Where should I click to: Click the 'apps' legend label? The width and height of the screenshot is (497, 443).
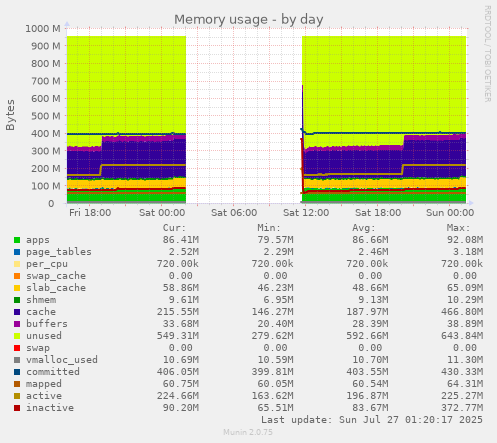[x=38, y=240]
